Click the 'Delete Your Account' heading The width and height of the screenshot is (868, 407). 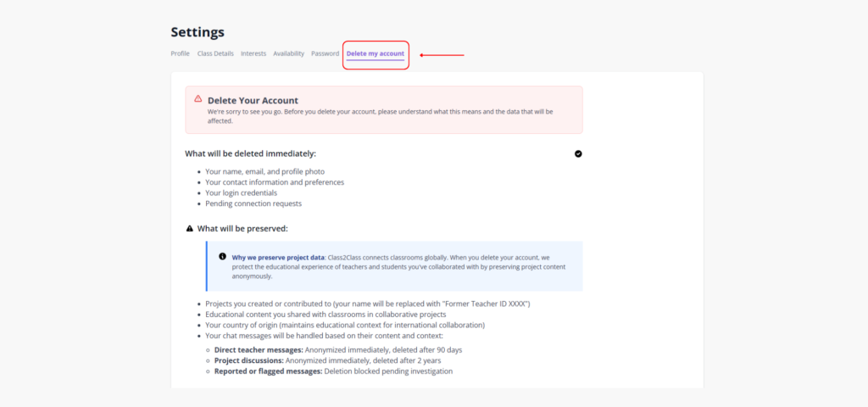tap(253, 100)
